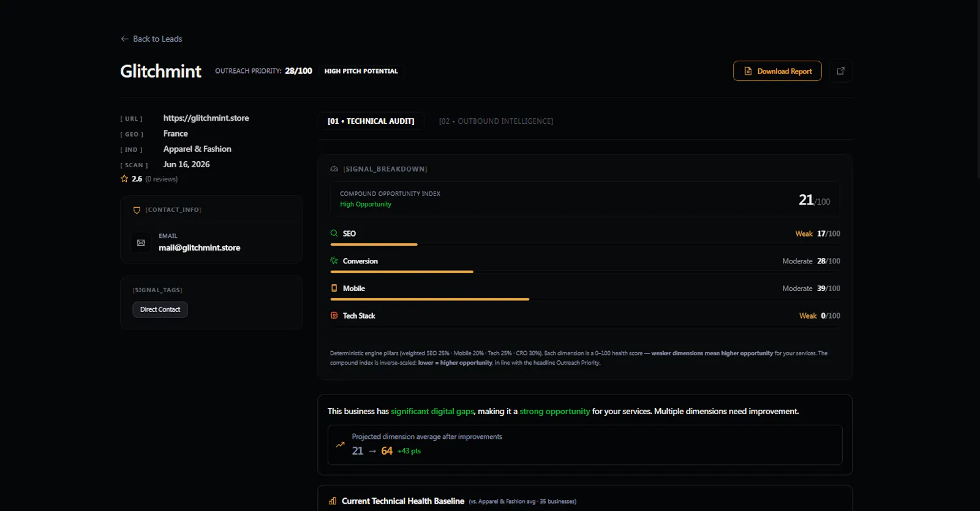The image size is (980, 511).
Task: Click Apparel & Fashion industry value
Action: [x=197, y=149]
